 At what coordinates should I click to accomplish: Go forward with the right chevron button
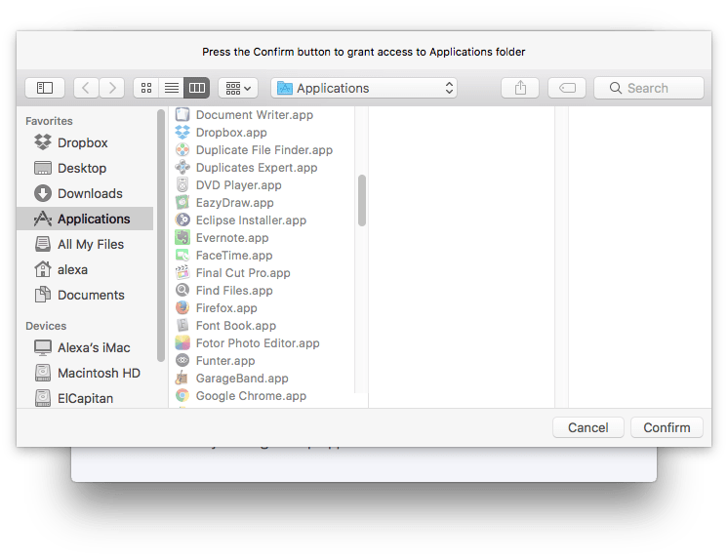pos(112,88)
